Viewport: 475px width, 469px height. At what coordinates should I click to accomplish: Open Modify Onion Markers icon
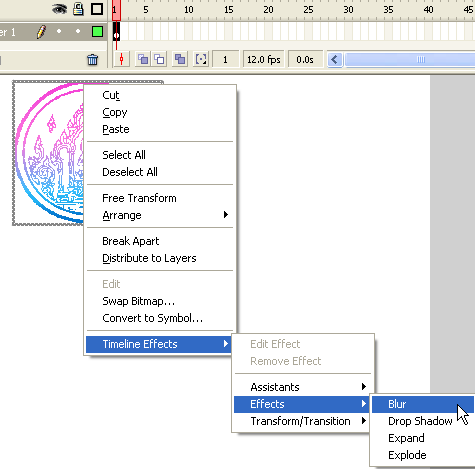(x=201, y=59)
